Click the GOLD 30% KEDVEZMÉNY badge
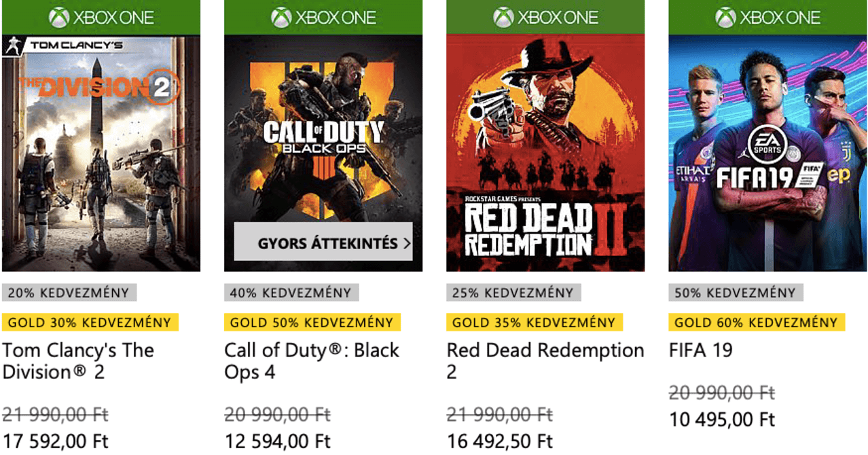Screen dimensions: 868x455 tap(90, 323)
